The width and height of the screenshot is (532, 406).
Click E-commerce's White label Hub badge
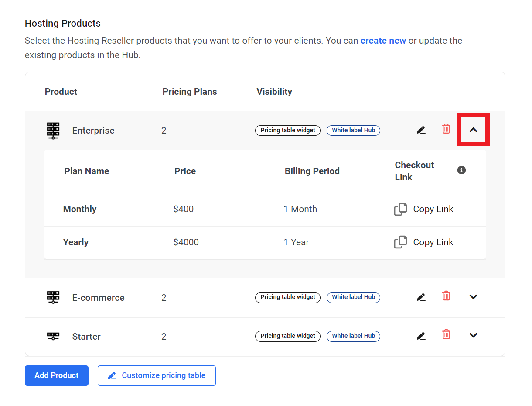coord(353,297)
